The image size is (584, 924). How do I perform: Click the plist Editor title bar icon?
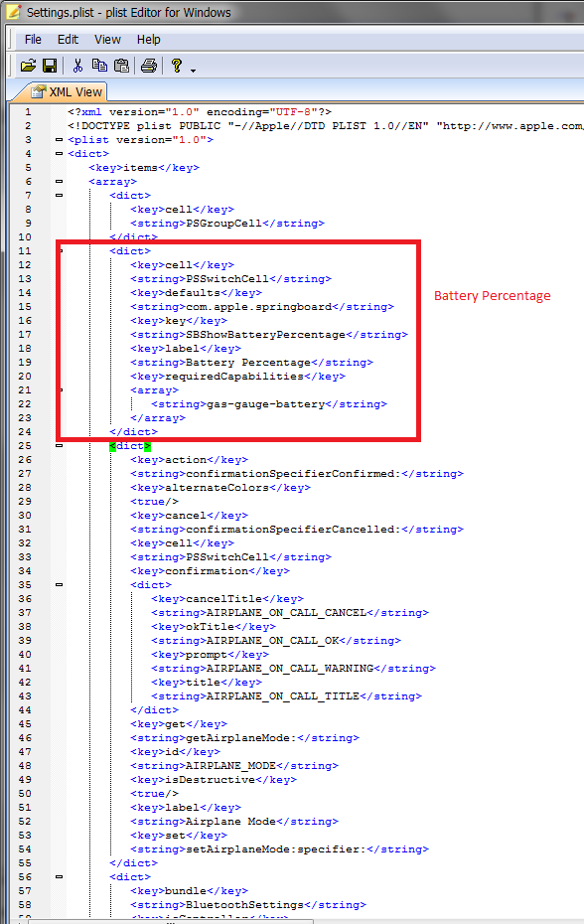point(13,12)
